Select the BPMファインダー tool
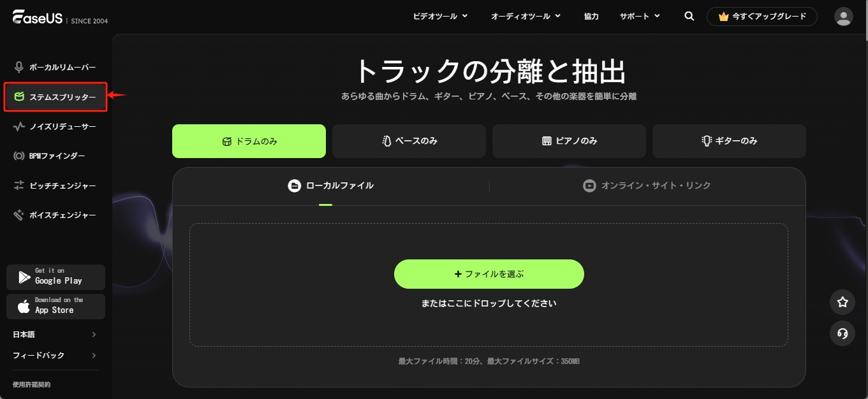868x399 pixels. [x=55, y=156]
